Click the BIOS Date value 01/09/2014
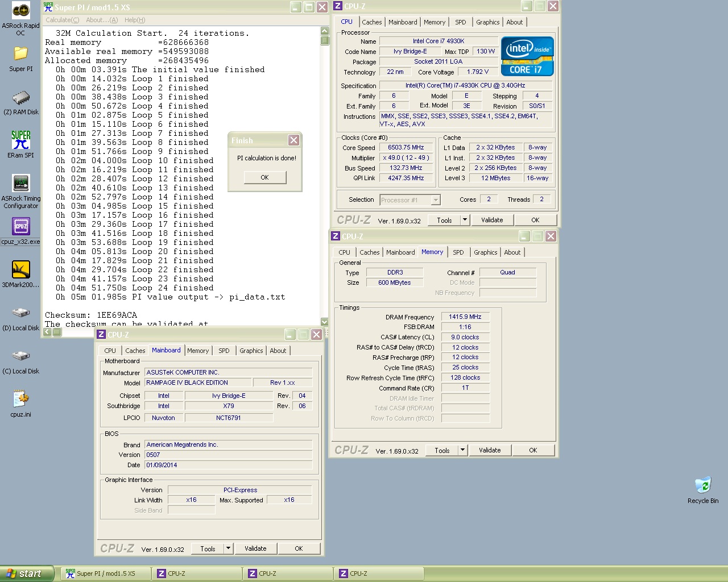Viewport: 728px width, 582px height. coord(228,465)
